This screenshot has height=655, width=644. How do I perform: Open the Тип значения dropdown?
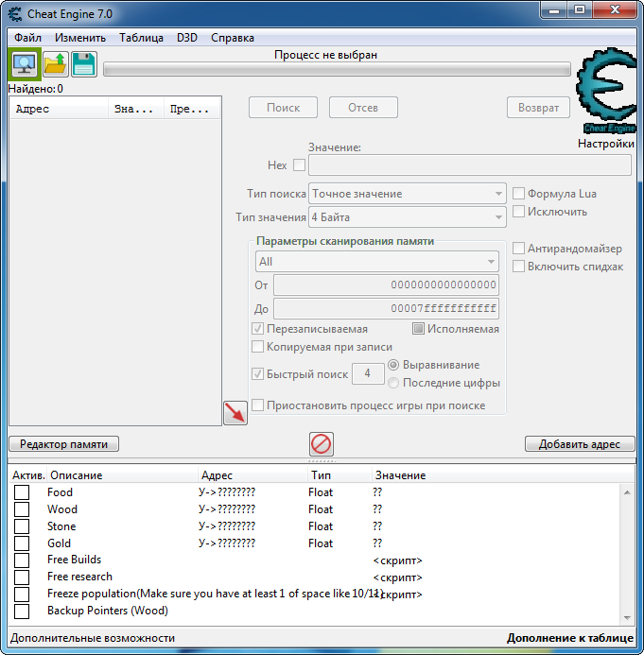407,217
